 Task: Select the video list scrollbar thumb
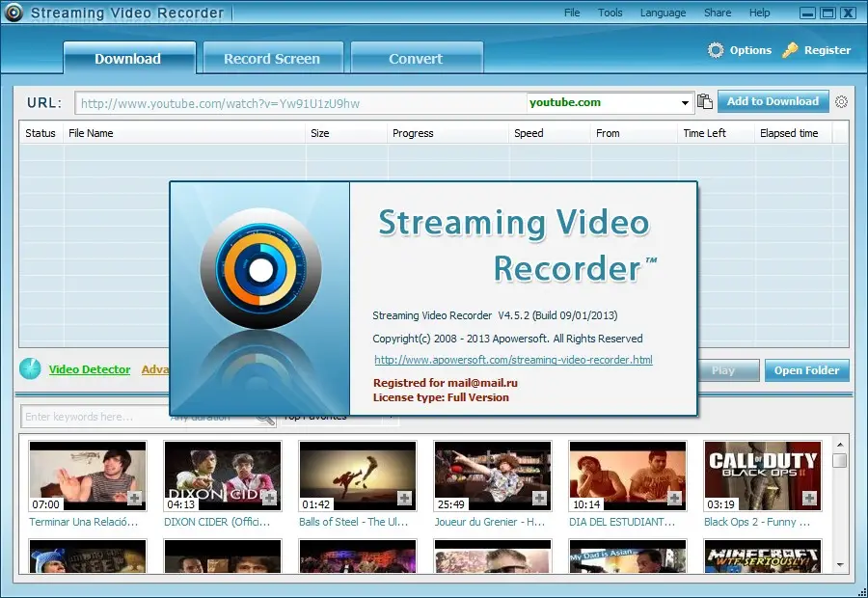(x=840, y=460)
